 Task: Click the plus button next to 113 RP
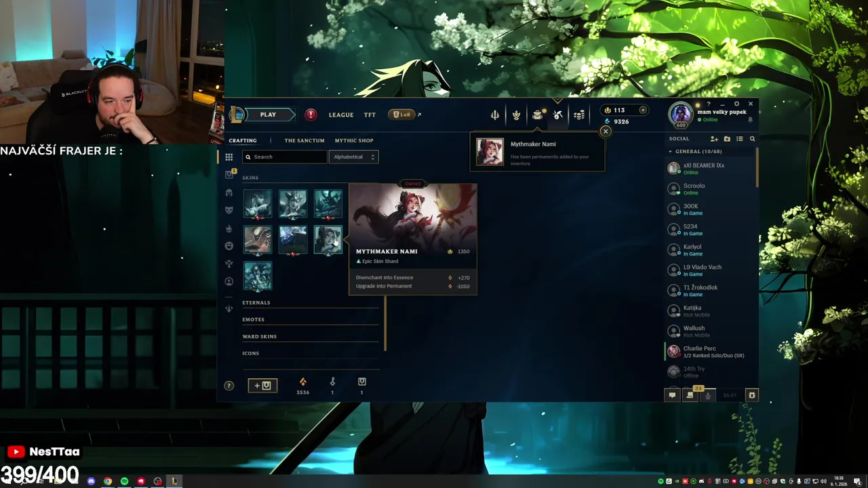pyautogui.click(x=643, y=110)
